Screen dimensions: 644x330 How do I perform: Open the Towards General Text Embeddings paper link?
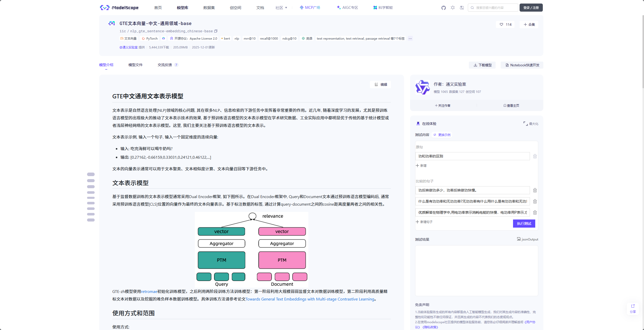[310, 299]
